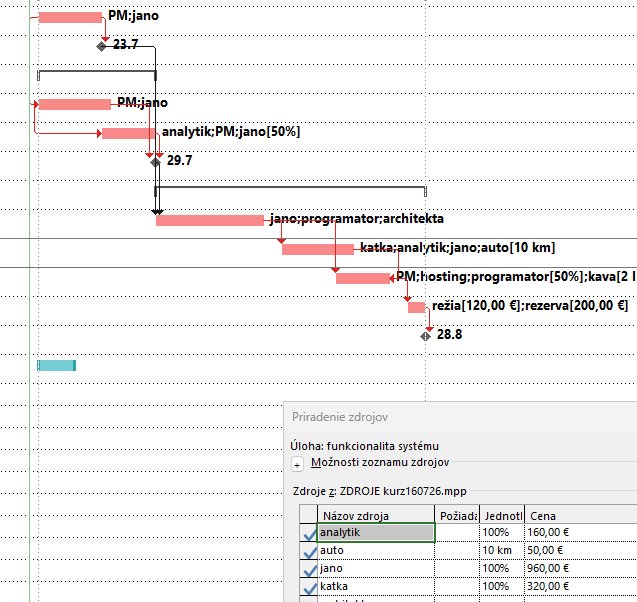Click the task bar labeled analytik;PM;jano[50%]
This screenshot has height=602, width=637.
pos(128,133)
